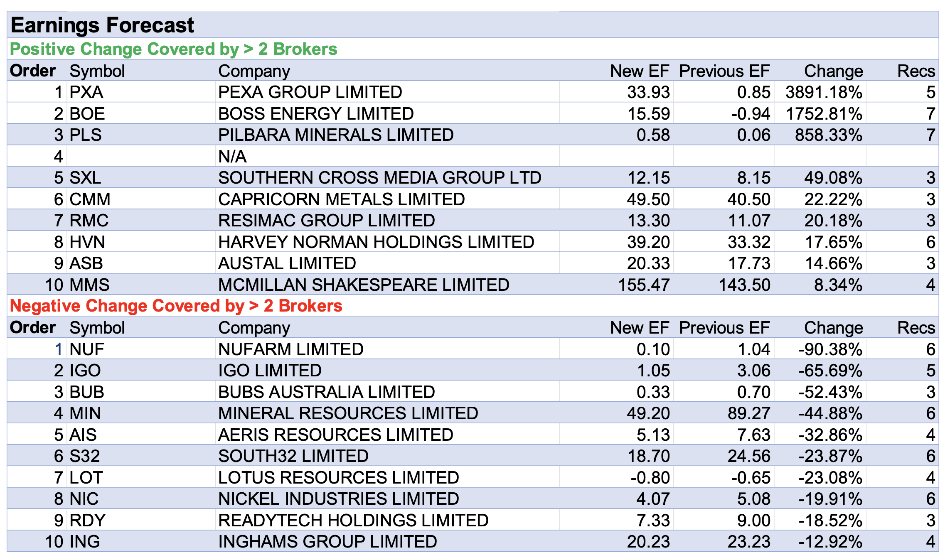
Task: Click the NUFARM LIMITED company cell
Action: [x=291, y=349]
